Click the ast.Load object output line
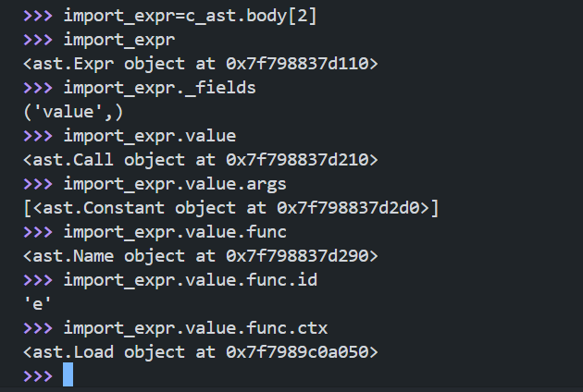The height and width of the screenshot is (392, 583). pyautogui.click(x=200, y=351)
